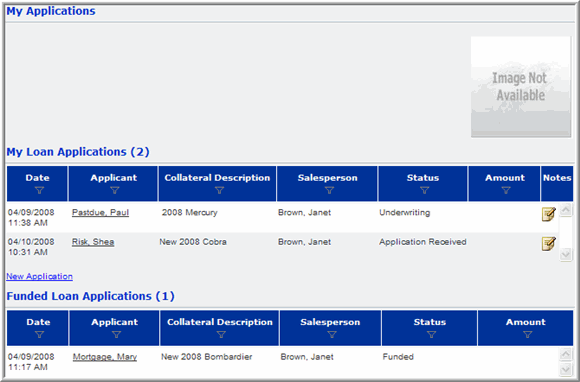
Task: Select the 04/09/2008 11:17 AM date cell
Action: coord(31,362)
